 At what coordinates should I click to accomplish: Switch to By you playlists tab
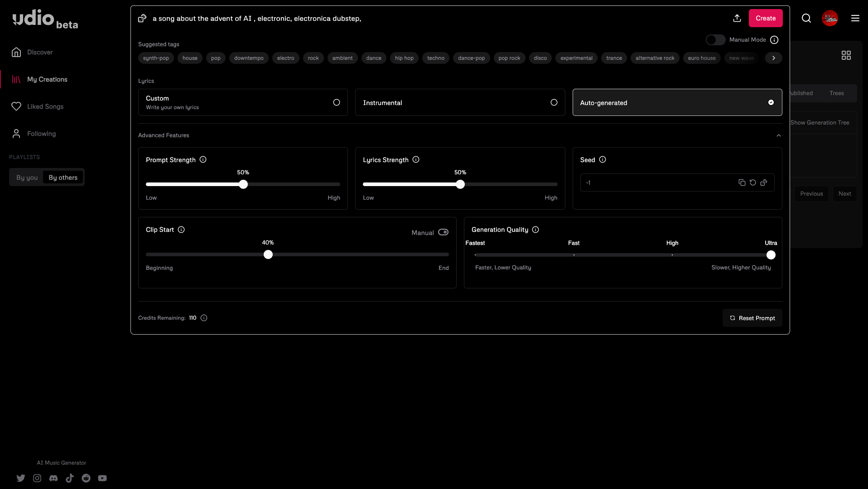[x=27, y=177]
